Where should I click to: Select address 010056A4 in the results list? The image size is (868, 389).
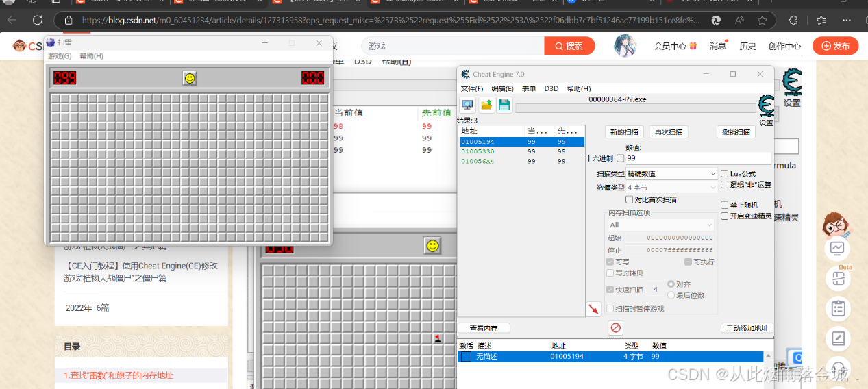point(522,161)
